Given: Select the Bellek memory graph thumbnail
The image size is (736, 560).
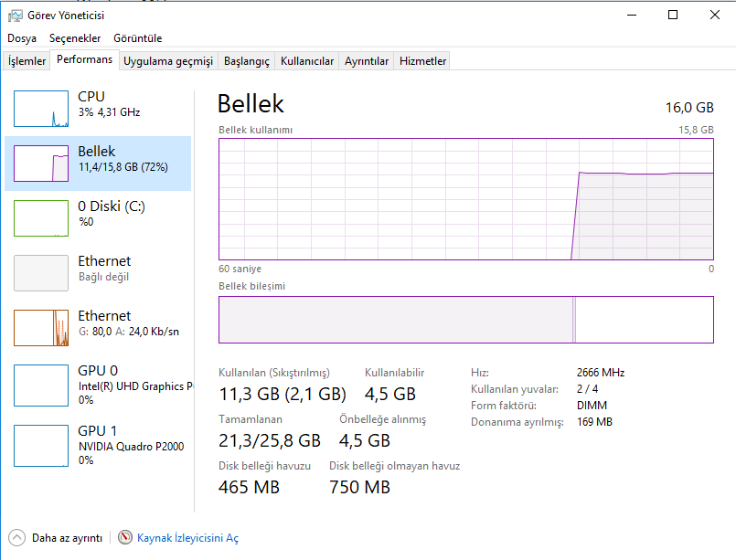Looking at the screenshot, I should click(x=41, y=164).
